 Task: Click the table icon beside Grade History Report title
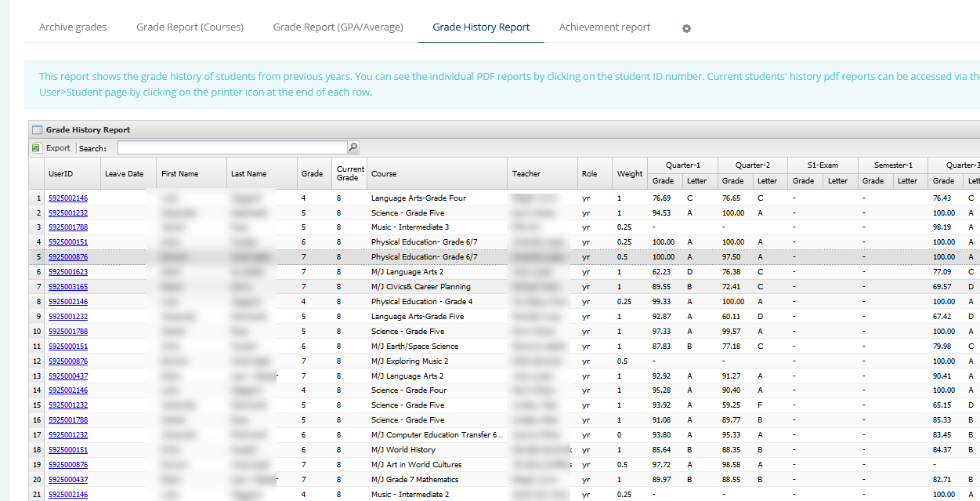tap(36, 129)
